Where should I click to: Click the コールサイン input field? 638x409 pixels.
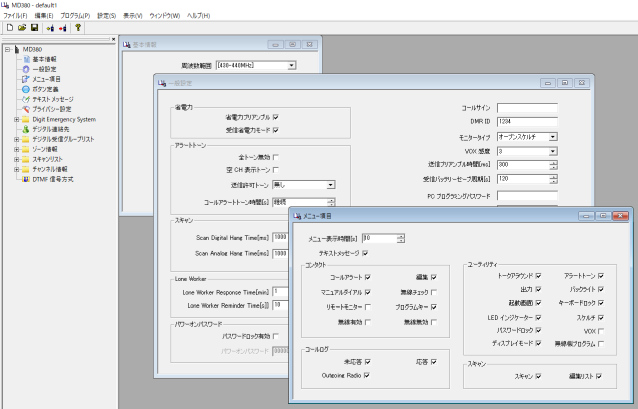point(526,107)
